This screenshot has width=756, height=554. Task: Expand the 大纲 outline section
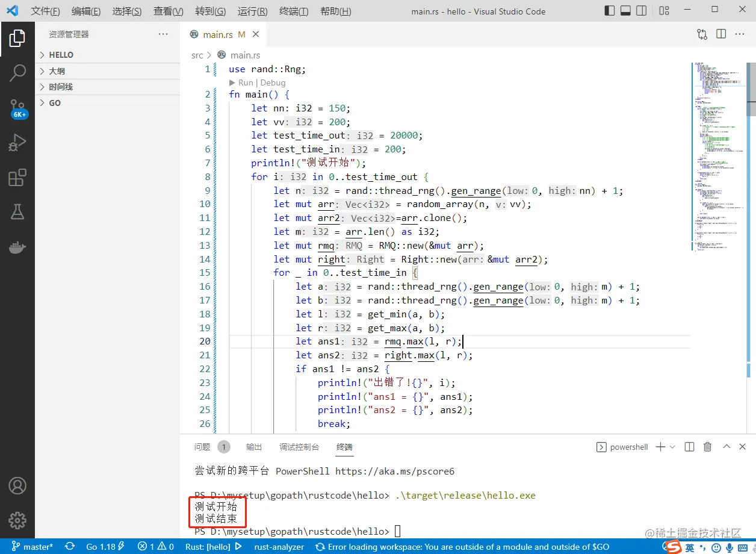pyautogui.click(x=108, y=71)
